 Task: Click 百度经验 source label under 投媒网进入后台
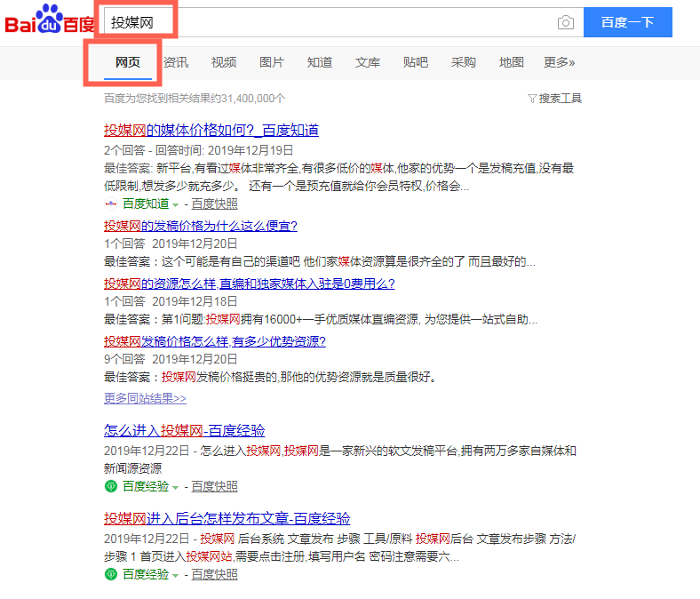coord(146,574)
